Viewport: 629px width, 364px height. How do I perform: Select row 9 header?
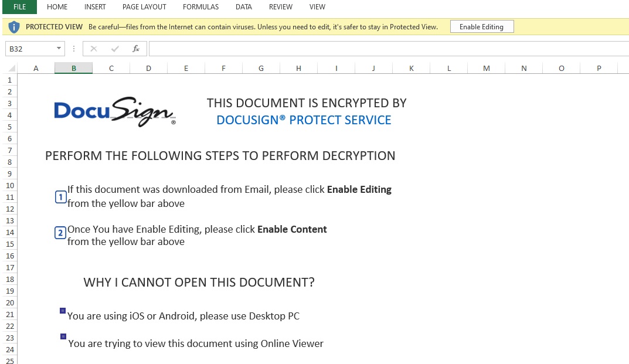click(x=9, y=174)
